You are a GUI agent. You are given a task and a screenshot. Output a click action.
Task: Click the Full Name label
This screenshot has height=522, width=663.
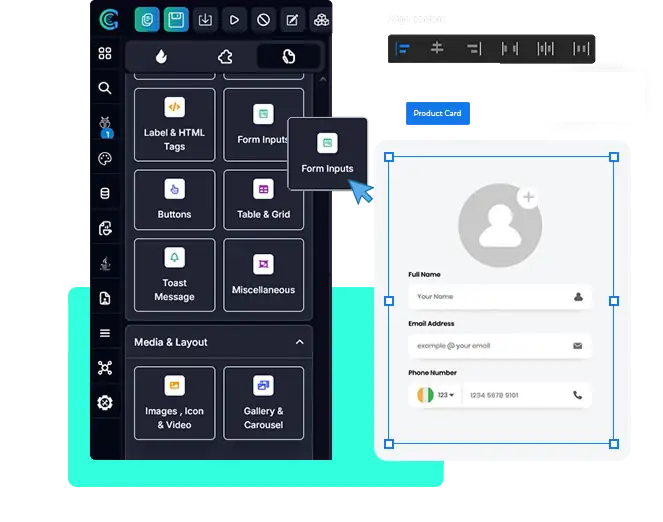424,274
